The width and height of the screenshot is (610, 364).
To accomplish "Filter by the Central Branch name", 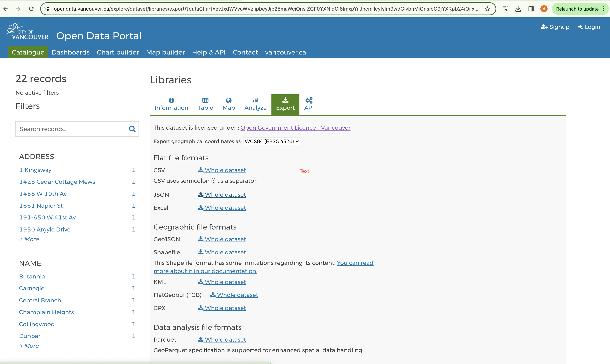I will [40, 300].
